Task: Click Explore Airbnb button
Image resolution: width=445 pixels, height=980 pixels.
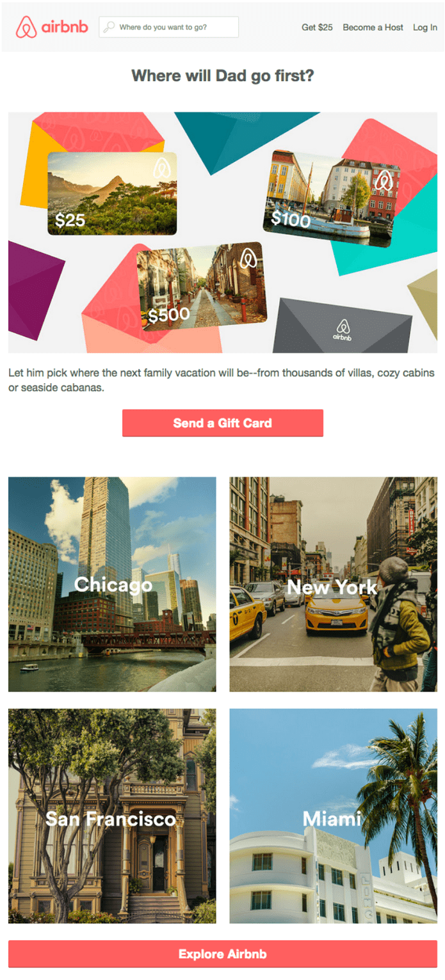Action: coord(223,954)
